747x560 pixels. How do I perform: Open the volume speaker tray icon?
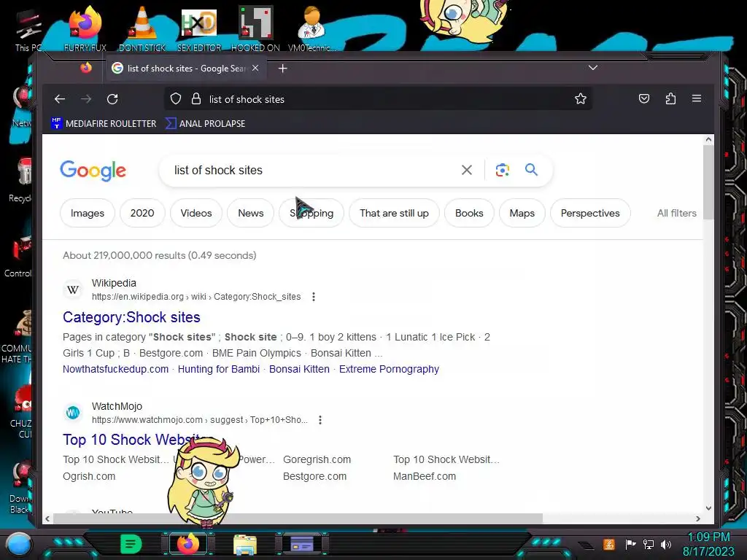point(666,544)
